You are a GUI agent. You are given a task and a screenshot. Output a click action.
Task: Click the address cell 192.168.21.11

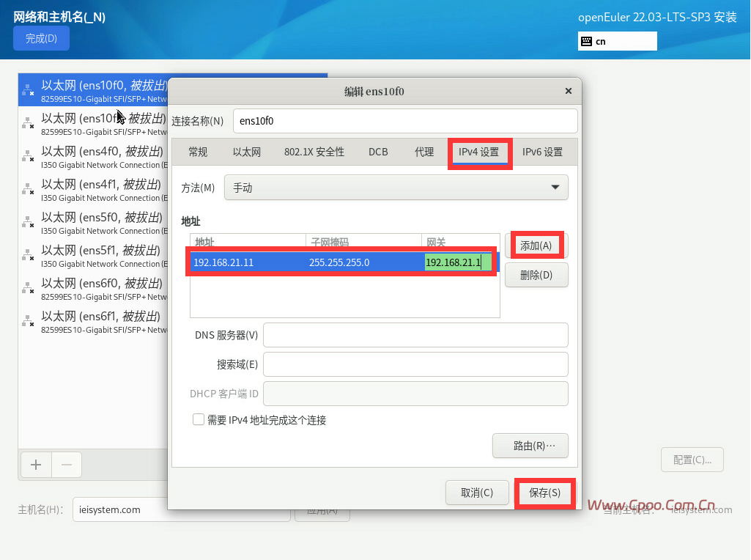tap(248, 262)
